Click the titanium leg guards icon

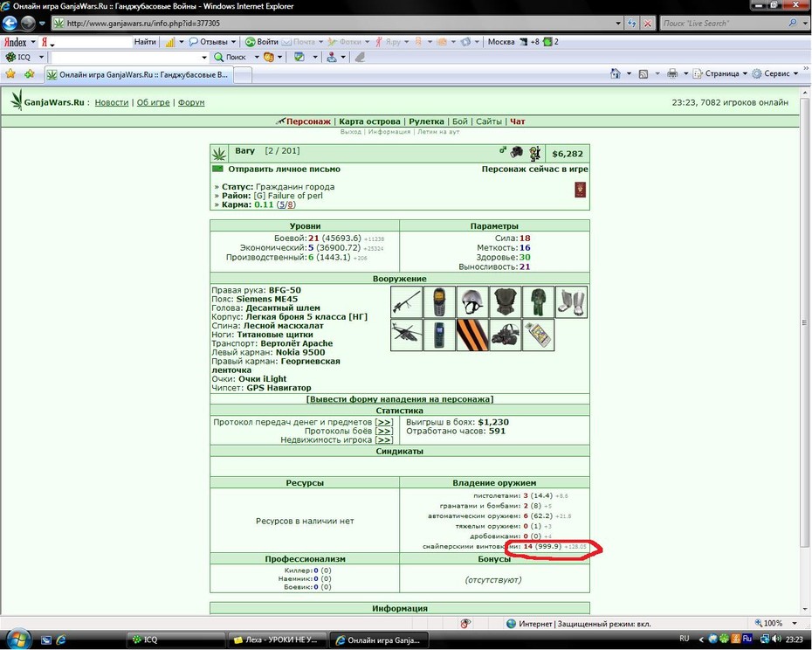pos(571,301)
